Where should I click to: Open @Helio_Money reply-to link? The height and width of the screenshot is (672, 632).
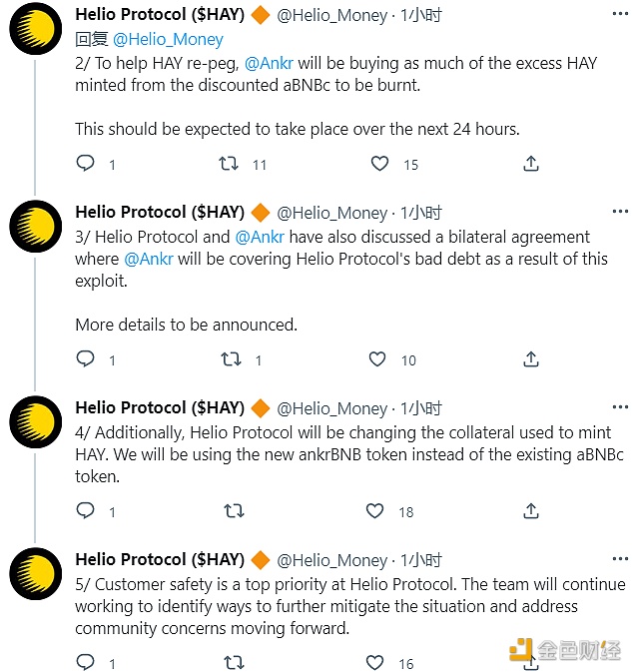[168, 39]
